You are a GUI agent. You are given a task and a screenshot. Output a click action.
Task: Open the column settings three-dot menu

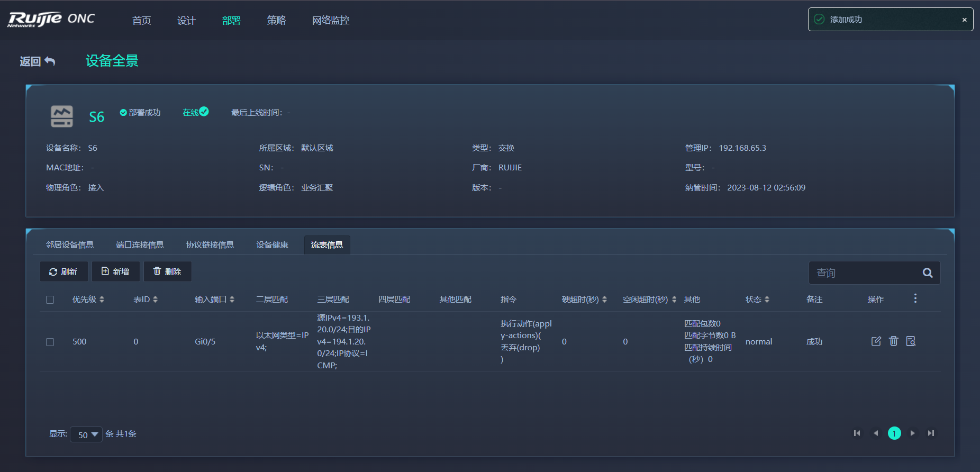click(x=915, y=298)
